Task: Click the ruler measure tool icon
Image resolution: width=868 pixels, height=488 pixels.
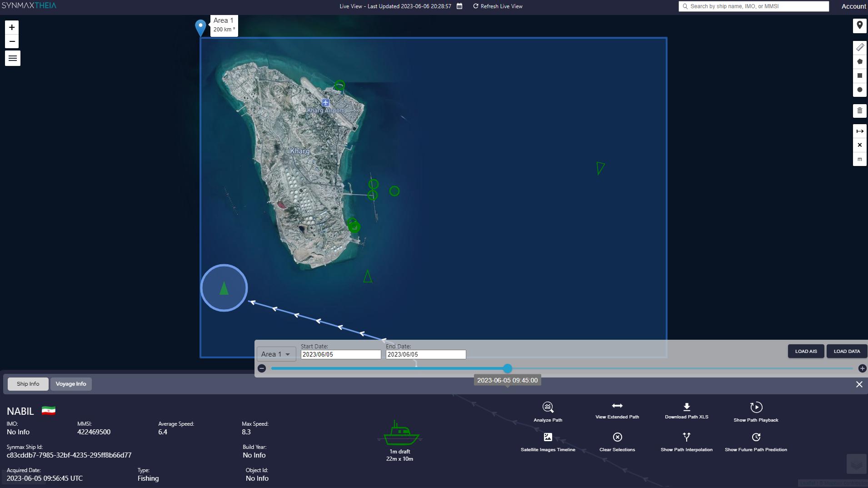Action: click(x=859, y=47)
